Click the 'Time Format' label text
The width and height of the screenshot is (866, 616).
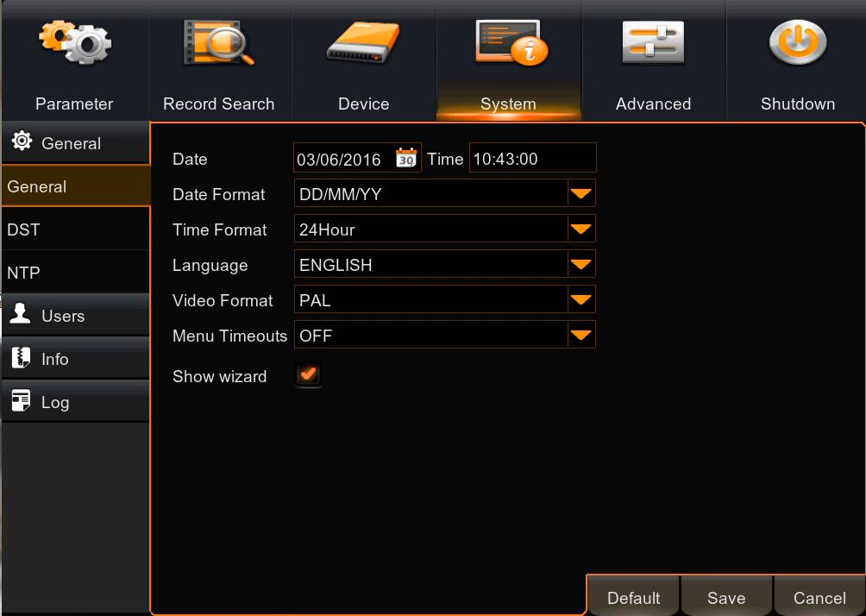pyautogui.click(x=219, y=229)
